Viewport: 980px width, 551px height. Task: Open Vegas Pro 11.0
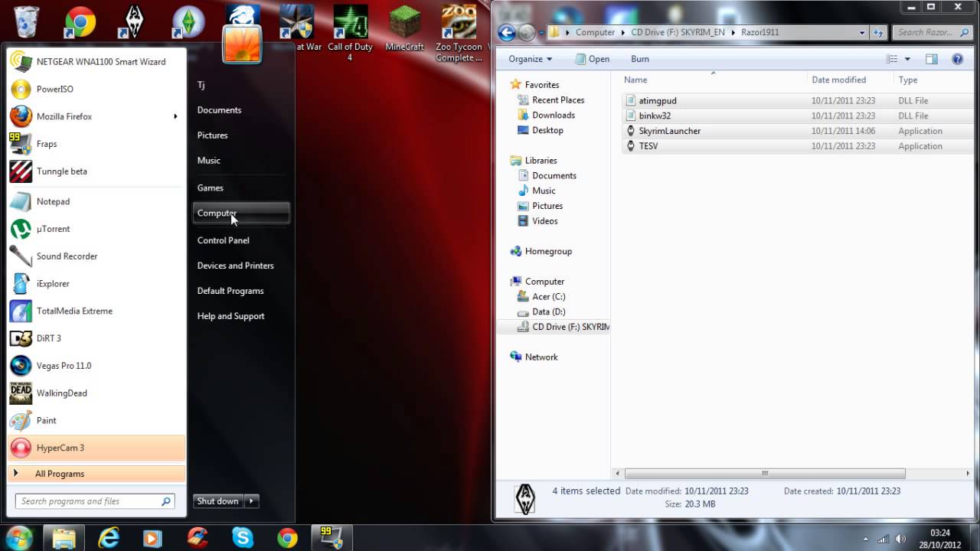pos(96,366)
